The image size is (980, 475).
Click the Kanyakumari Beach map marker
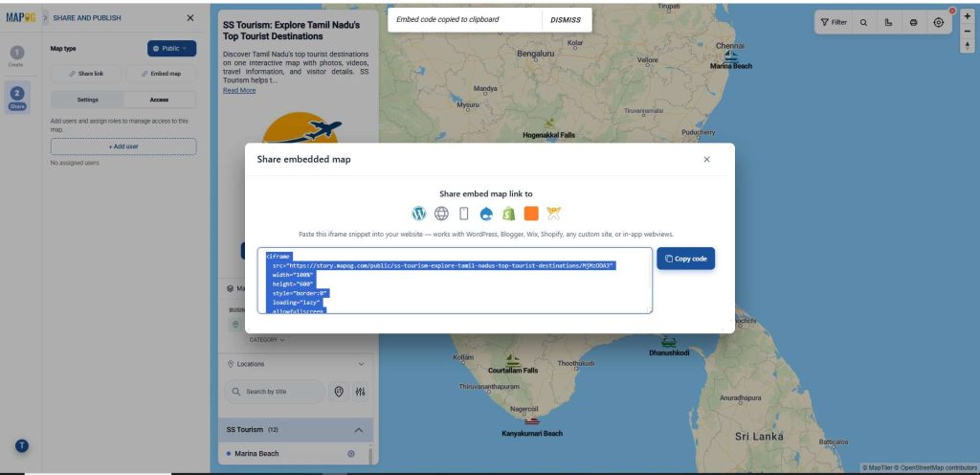point(532,422)
